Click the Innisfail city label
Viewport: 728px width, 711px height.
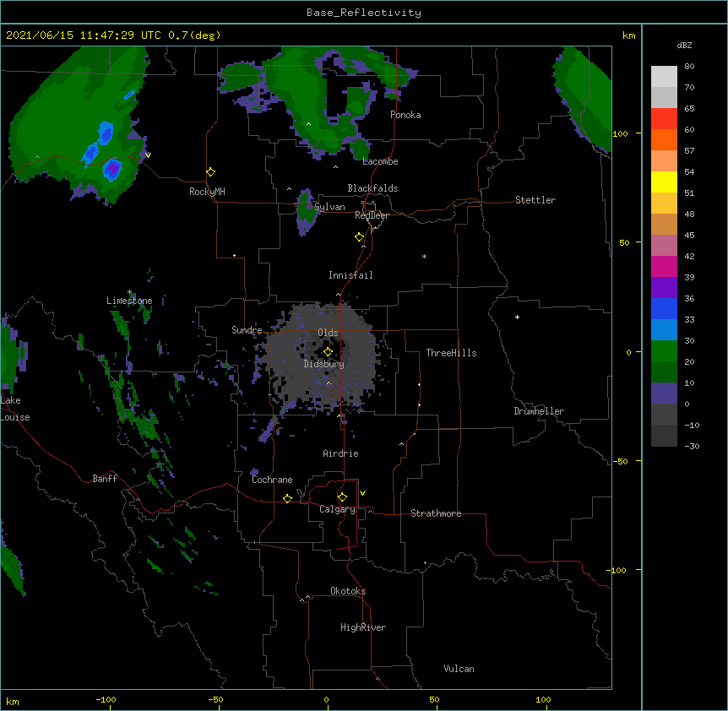click(350, 275)
